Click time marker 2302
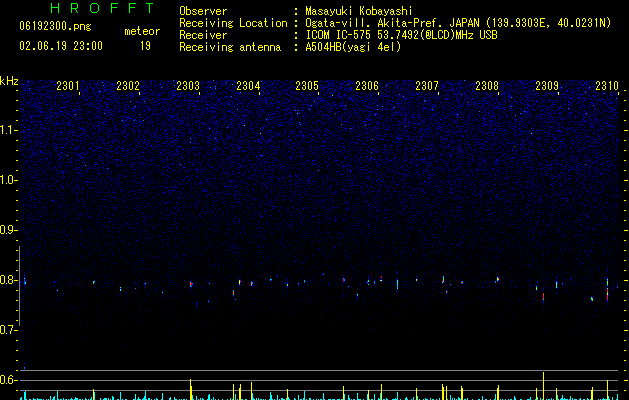 128,86
